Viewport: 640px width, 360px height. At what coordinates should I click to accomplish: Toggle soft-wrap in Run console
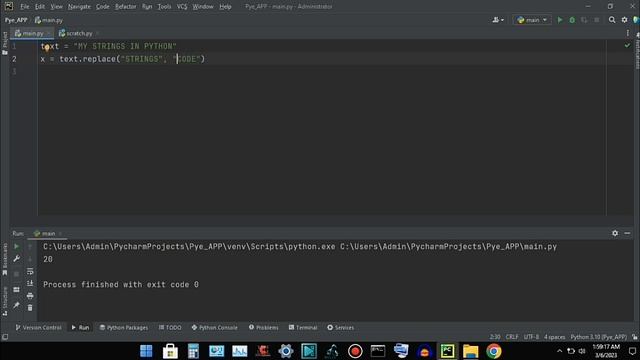[30, 271]
